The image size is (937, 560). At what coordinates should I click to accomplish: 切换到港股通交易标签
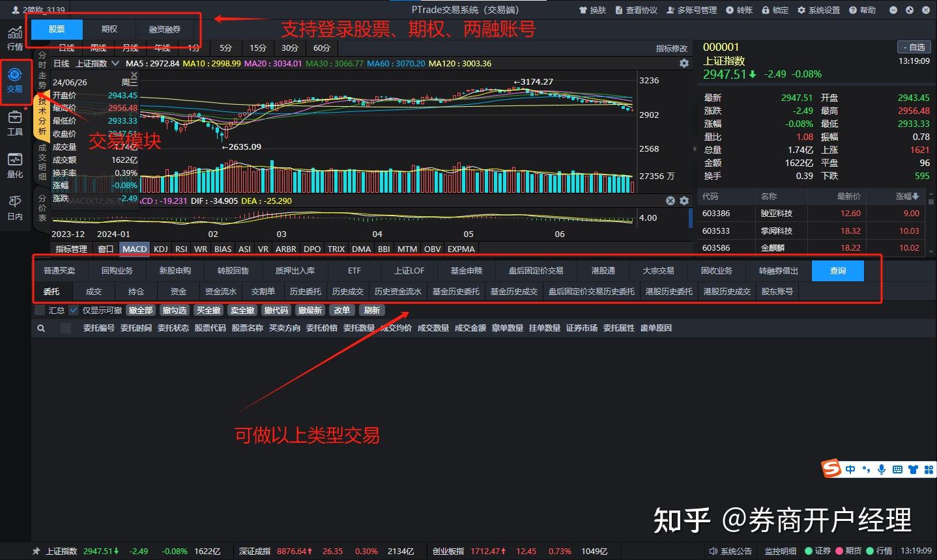(x=603, y=270)
